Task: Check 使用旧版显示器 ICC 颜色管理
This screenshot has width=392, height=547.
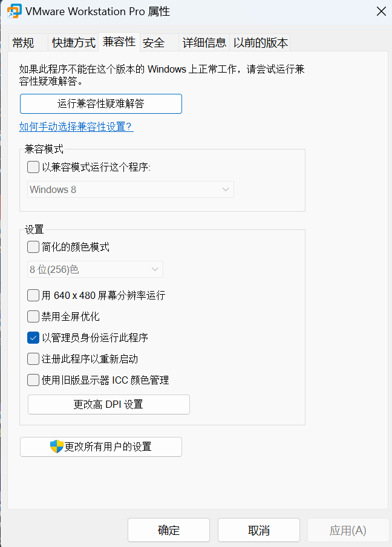Action: [33, 380]
